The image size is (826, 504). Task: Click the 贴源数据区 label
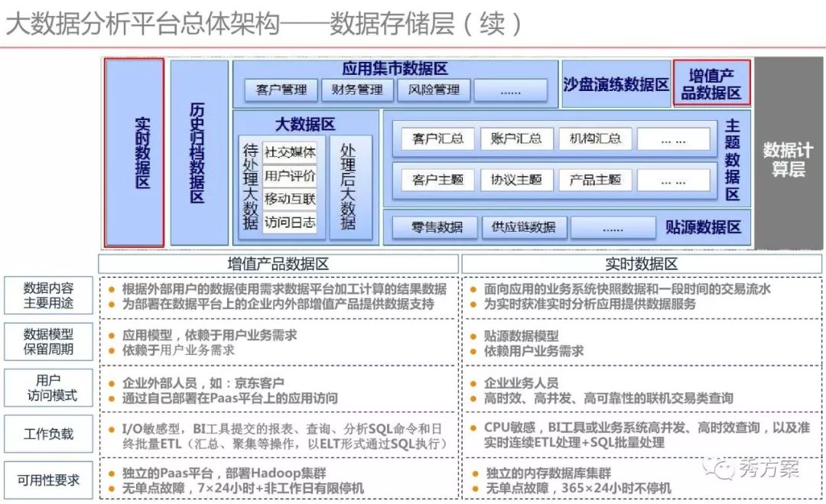tap(704, 227)
